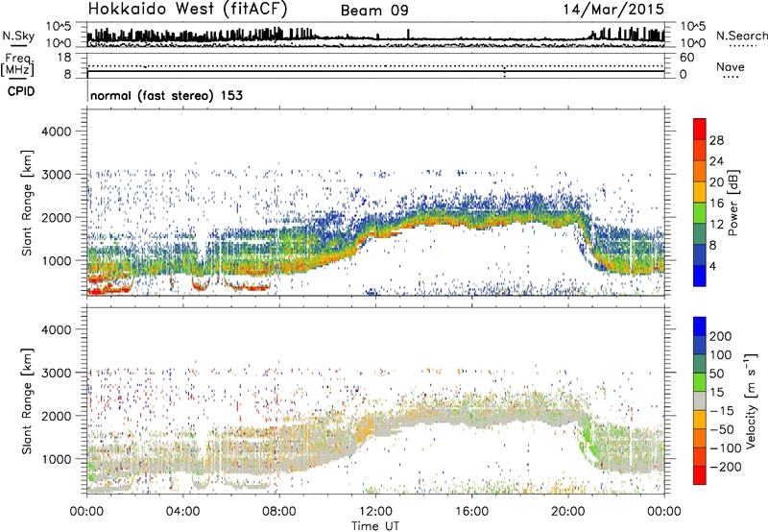Click the '2000' tick on velocity panel axis

(x=57, y=416)
